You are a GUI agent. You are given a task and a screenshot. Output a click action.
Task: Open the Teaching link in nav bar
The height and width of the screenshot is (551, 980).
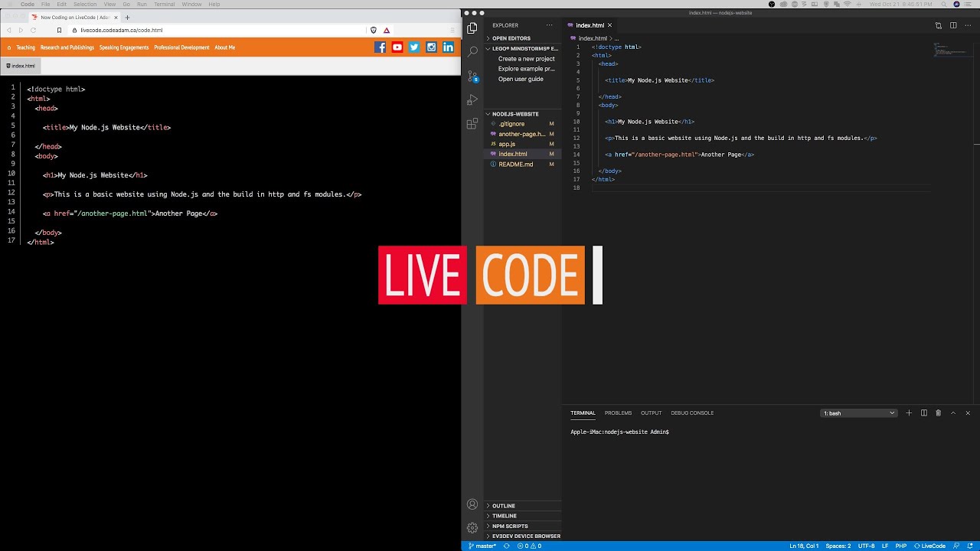26,47
